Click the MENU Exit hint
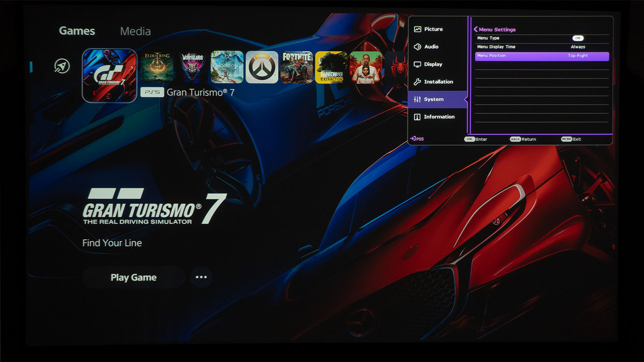The width and height of the screenshot is (644, 362). 571,139
